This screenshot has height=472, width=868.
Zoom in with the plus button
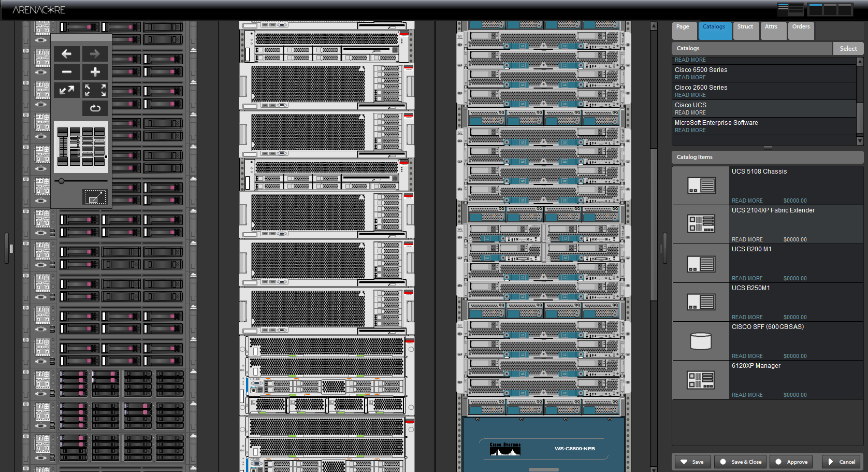point(95,72)
